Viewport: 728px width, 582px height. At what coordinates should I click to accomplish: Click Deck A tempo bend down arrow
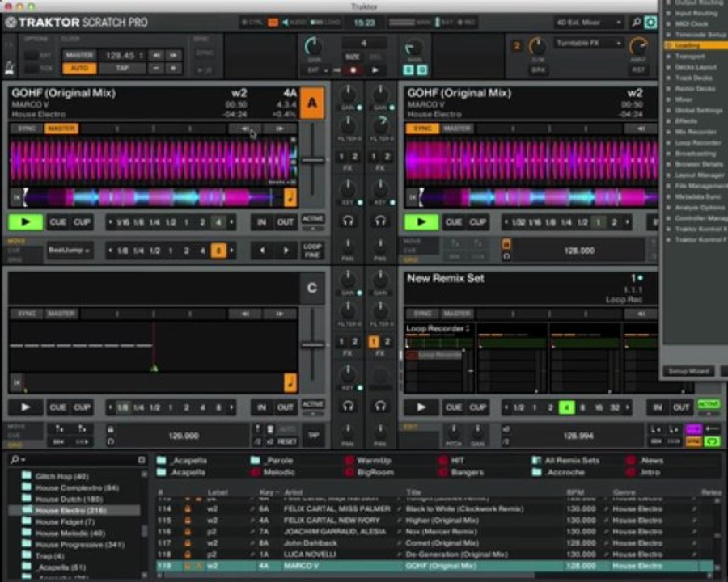click(x=244, y=129)
